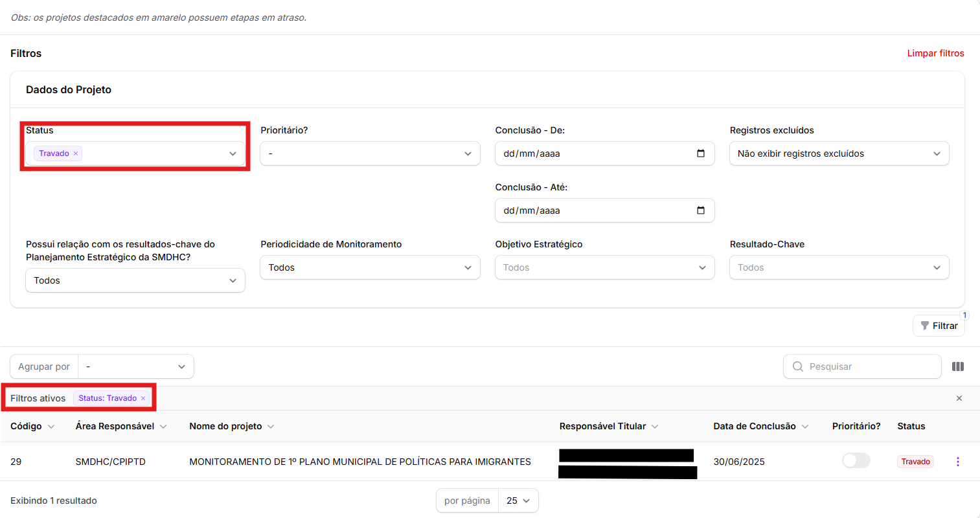This screenshot has height=518, width=980.
Task: Open row actions menu for project 29
Action: [957, 462]
